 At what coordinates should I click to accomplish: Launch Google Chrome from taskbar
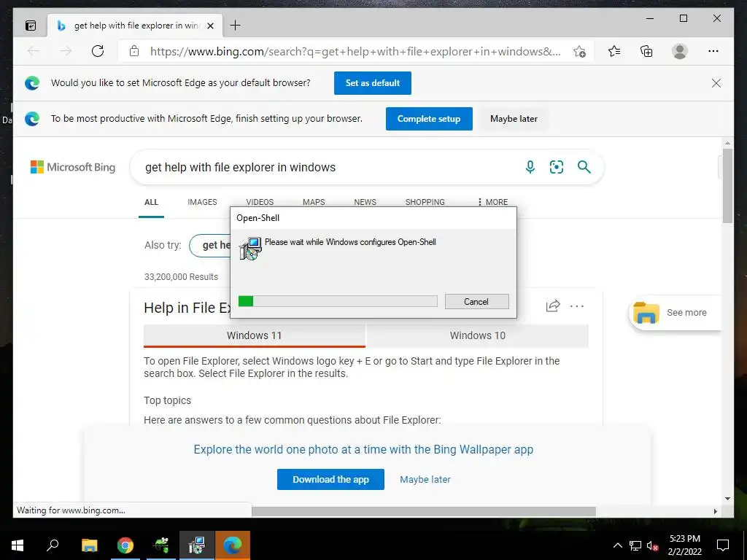(x=125, y=545)
